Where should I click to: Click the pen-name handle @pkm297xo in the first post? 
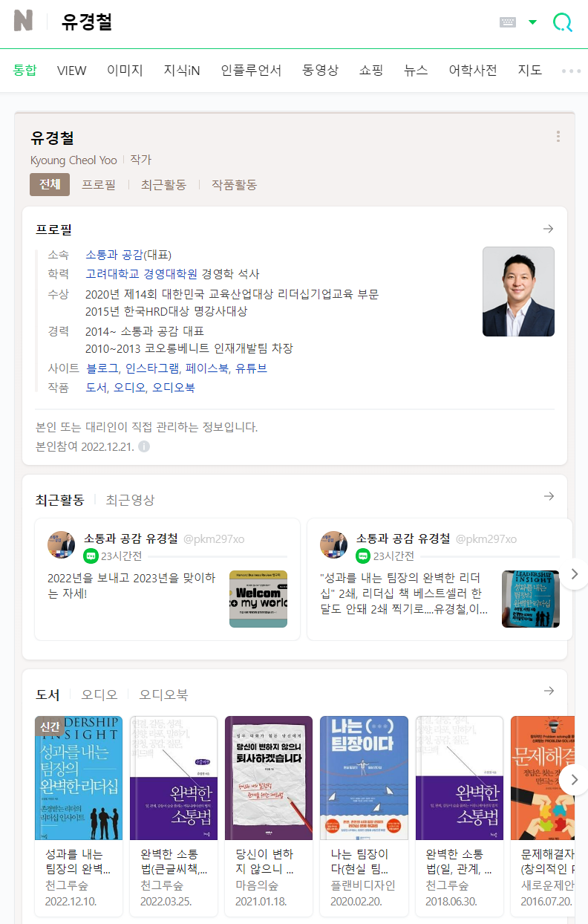[214, 539]
